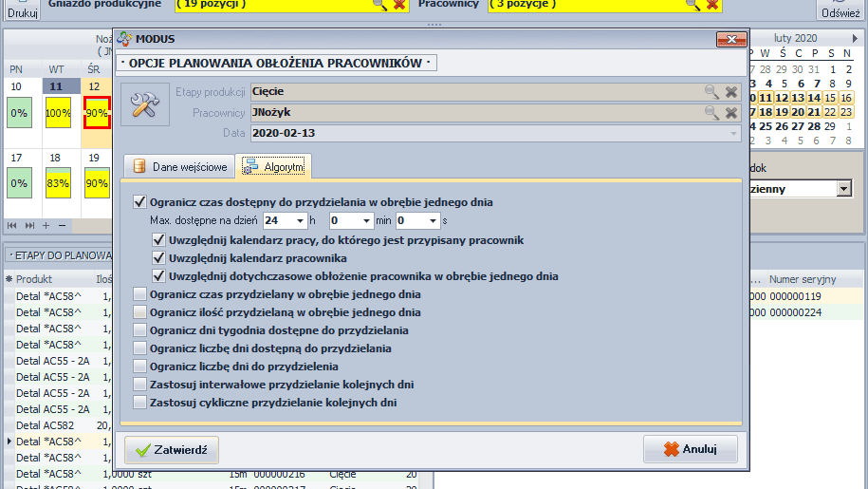Search Pracownicy filter in top bar
Image resolution: width=868 pixels, height=489 pixels.
[x=693, y=5]
